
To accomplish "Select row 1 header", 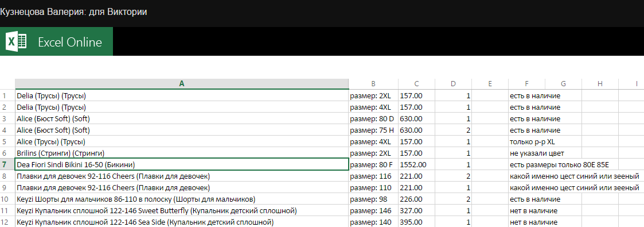I will tap(7, 96).
